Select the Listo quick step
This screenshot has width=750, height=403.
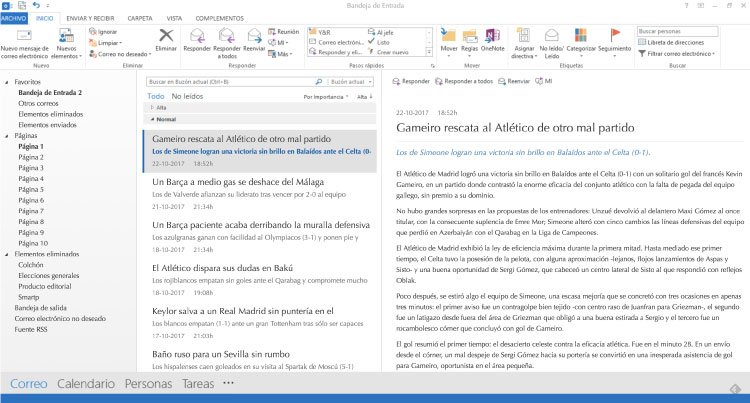pyautogui.click(x=378, y=42)
